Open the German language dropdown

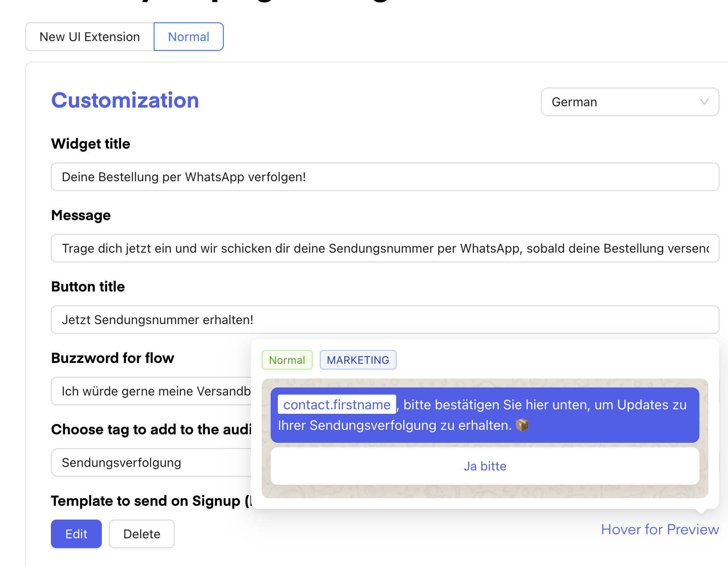(x=630, y=102)
